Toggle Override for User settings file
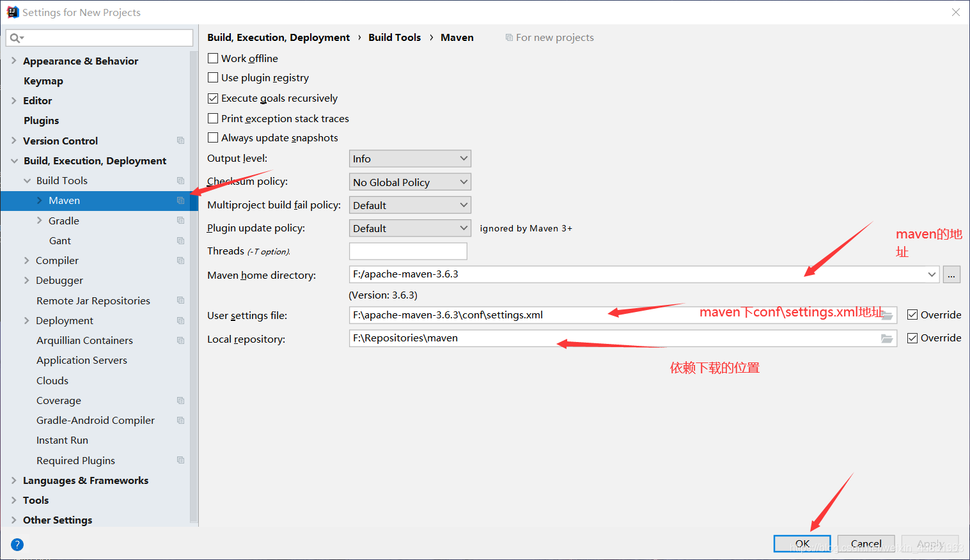The image size is (970, 560). (912, 315)
